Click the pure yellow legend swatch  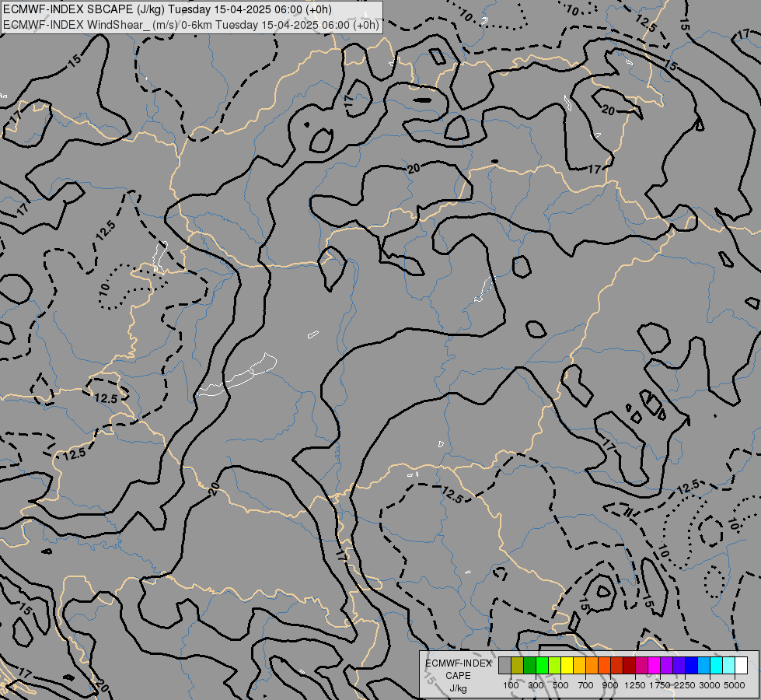point(567,666)
